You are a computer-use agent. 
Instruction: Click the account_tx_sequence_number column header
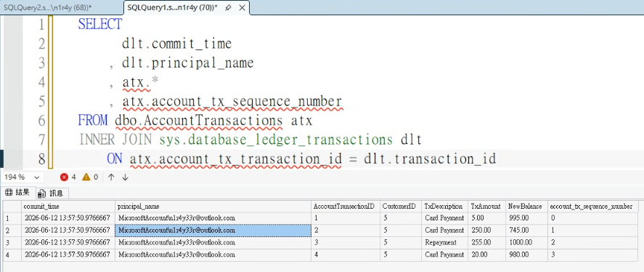point(593,206)
